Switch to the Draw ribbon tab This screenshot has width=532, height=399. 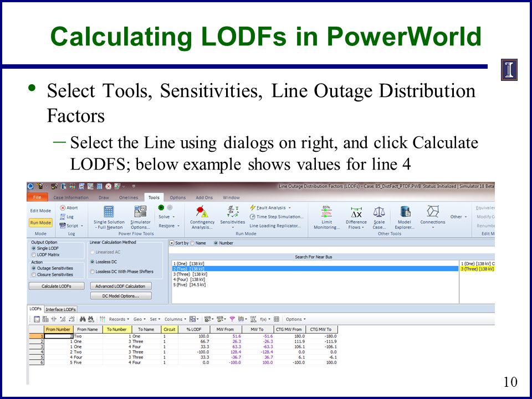tap(104, 197)
